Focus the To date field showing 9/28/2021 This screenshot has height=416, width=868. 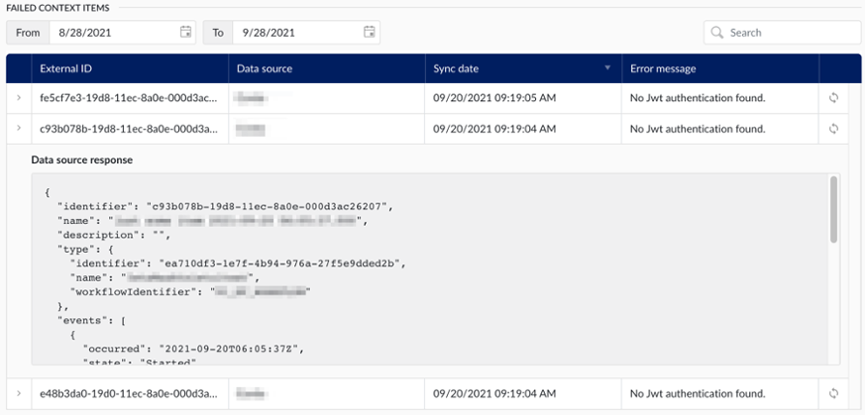coord(297,33)
